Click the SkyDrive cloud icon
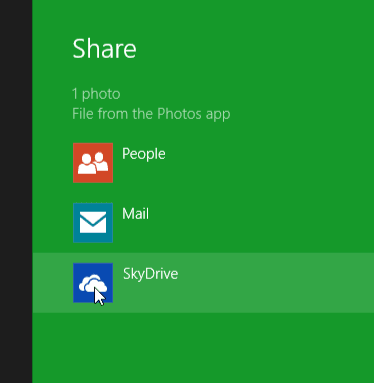The height and width of the screenshot is (383, 374). pos(93,283)
